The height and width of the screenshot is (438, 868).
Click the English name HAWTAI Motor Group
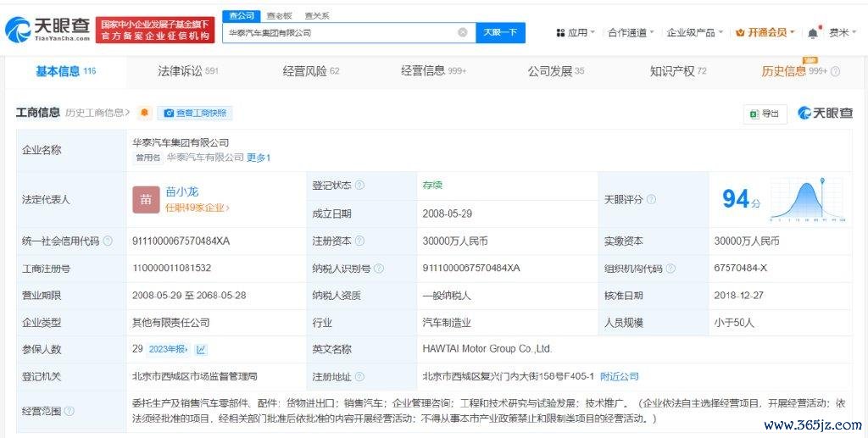[487, 349]
